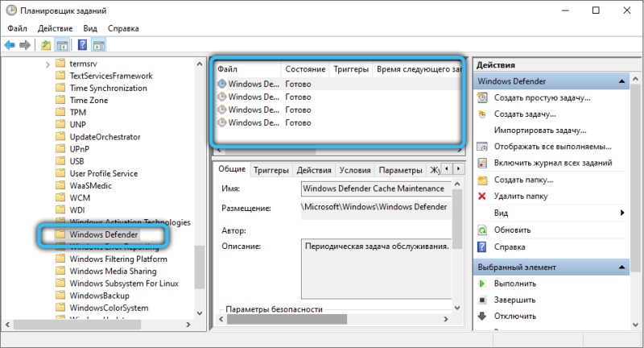Select the Windows Defender folder in tree
Viewport: 644px width, 348px height.
pos(104,234)
